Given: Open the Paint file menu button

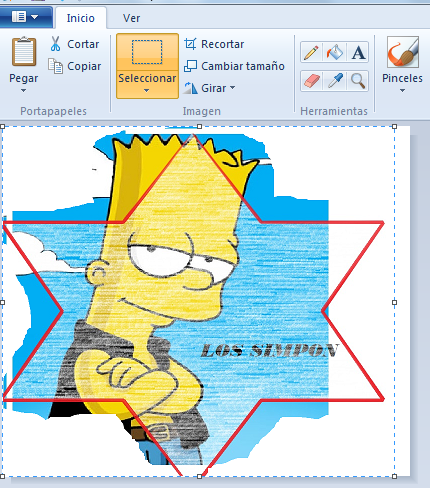Looking at the screenshot, I should tap(25, 16).
